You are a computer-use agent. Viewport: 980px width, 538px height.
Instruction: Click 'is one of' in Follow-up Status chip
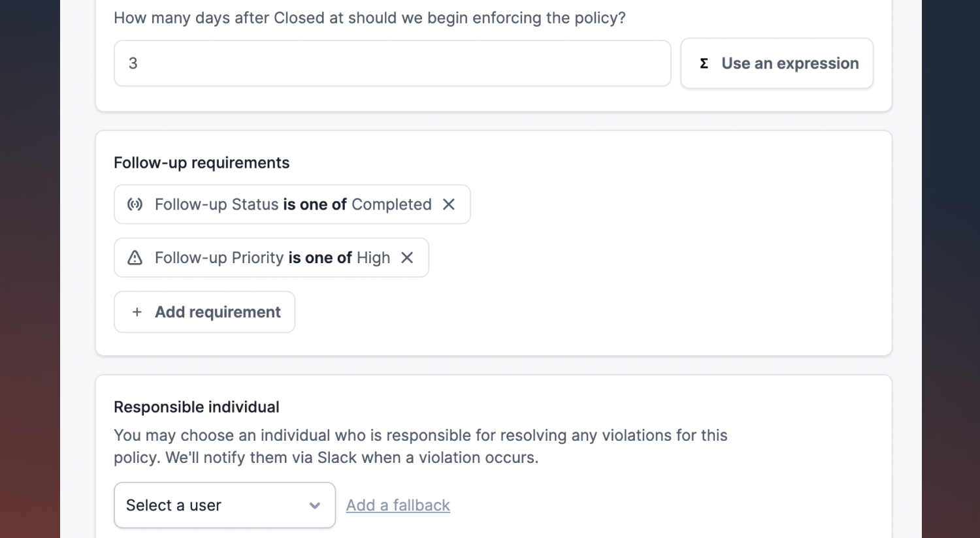(x=315, y=204)
